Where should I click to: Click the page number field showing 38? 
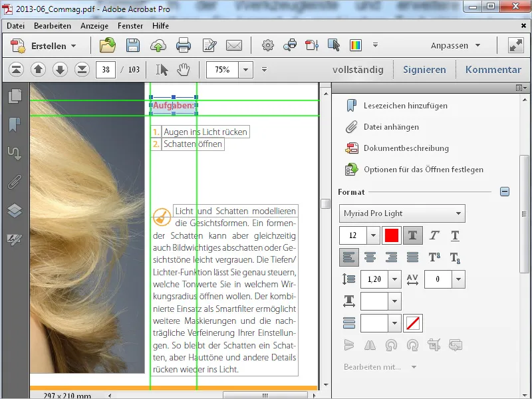106,70
